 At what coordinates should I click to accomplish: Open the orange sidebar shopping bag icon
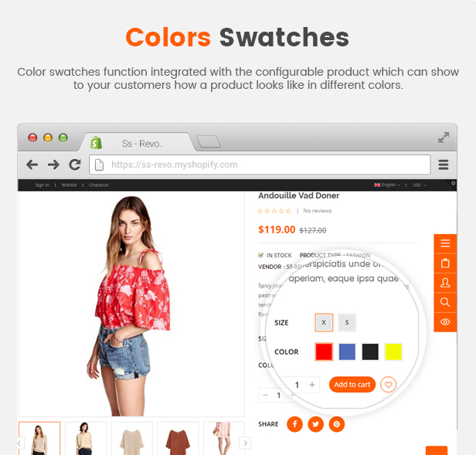click(x=445, y=263)
